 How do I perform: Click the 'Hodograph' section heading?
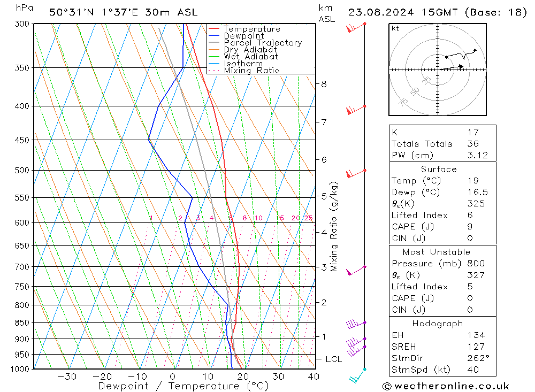pos(438,324)
